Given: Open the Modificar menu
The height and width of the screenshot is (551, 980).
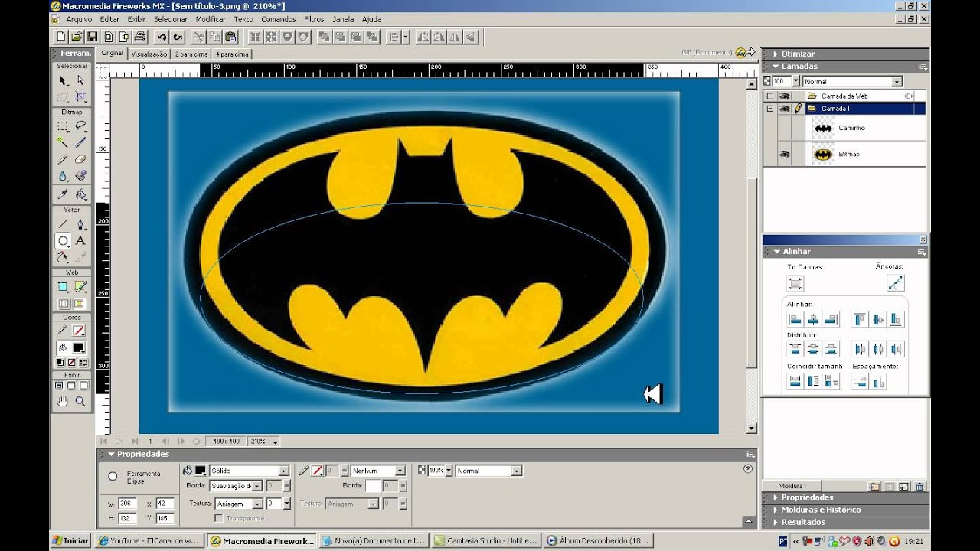Looking at the screenshot, I should (x=211, y=19).
